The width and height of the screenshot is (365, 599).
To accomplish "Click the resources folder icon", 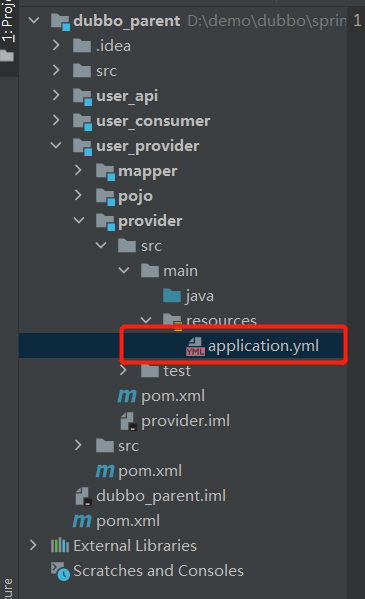I will point(172,321).
